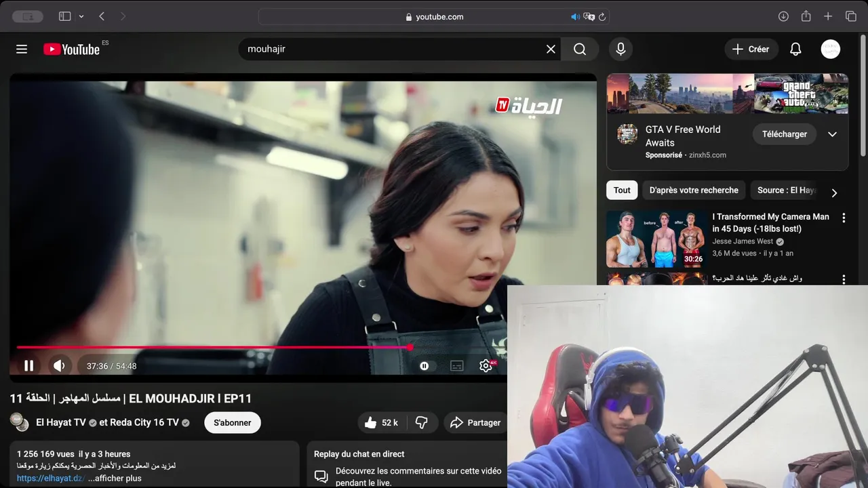Open El Hayat TV channel link
The image size is (868, 488).
click(x=61, y=422)
